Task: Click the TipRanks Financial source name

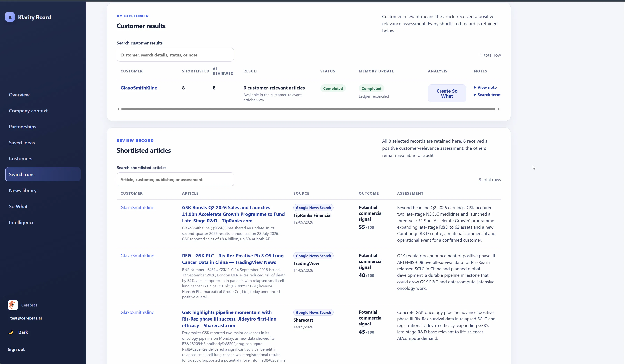Action: (312, 215)
